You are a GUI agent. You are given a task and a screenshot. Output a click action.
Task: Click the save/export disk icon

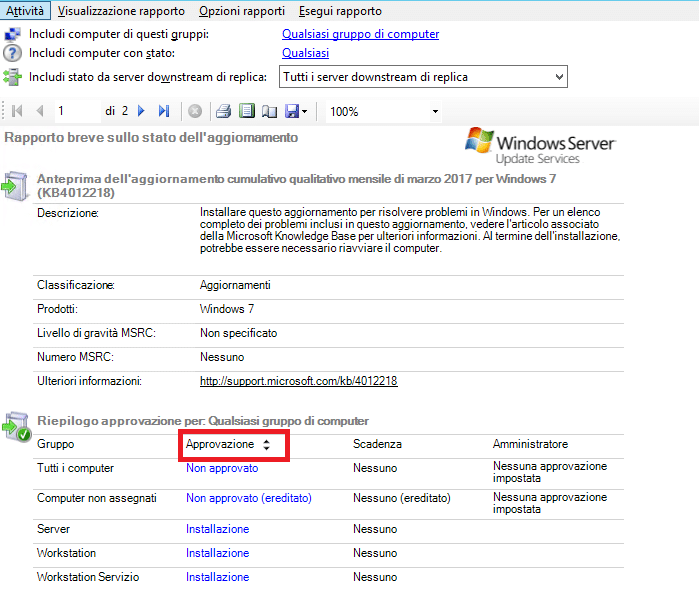tap(292, 111)
